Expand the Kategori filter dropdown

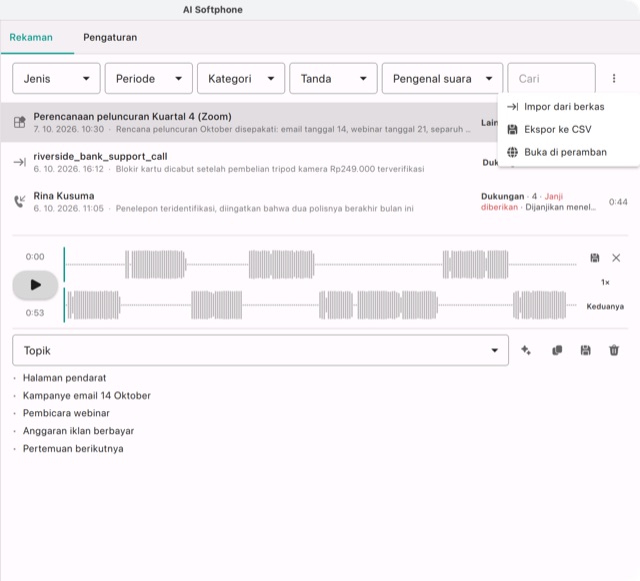[241, 78]
